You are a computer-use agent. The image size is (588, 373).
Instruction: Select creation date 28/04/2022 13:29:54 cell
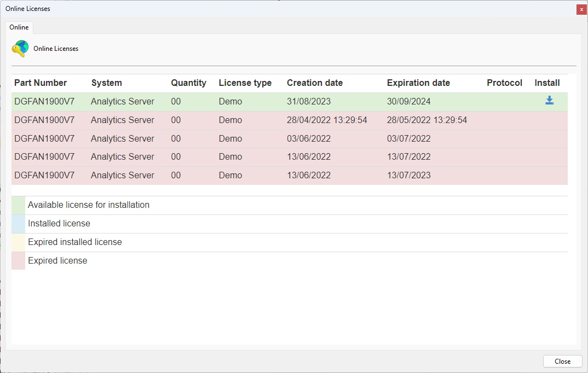327,120
